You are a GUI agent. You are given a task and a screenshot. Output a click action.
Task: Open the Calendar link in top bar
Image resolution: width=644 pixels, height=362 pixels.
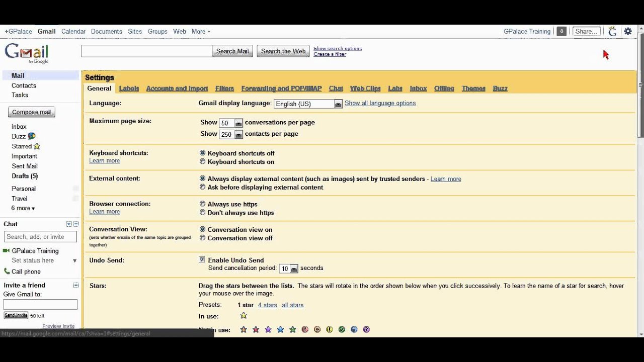(x=73, y=31)
